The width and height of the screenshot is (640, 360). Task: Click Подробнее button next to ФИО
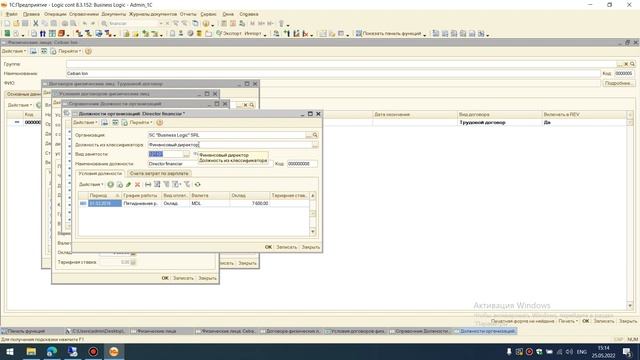[x=619, y=83]
